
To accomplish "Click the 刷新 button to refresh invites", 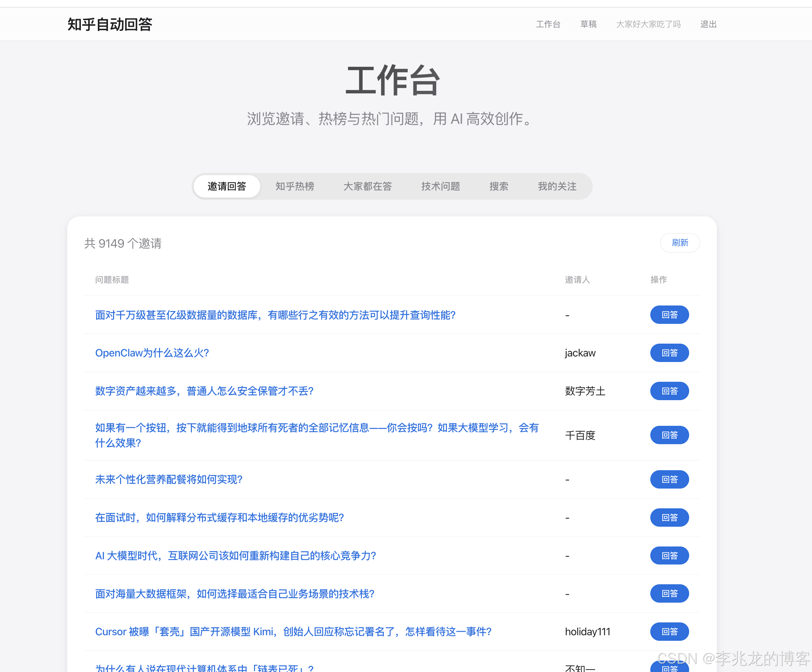I will (680, 243).
